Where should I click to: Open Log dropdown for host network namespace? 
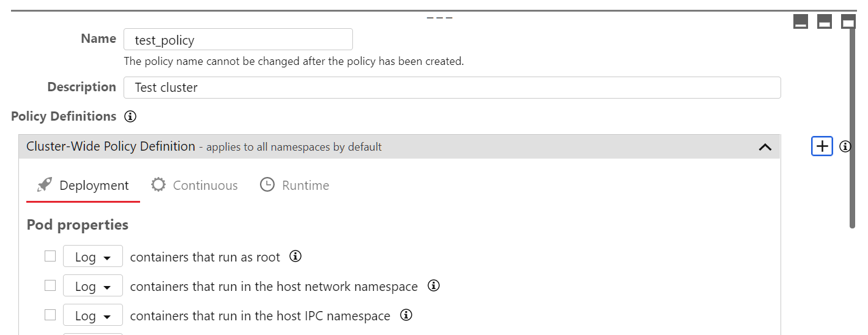92,286
